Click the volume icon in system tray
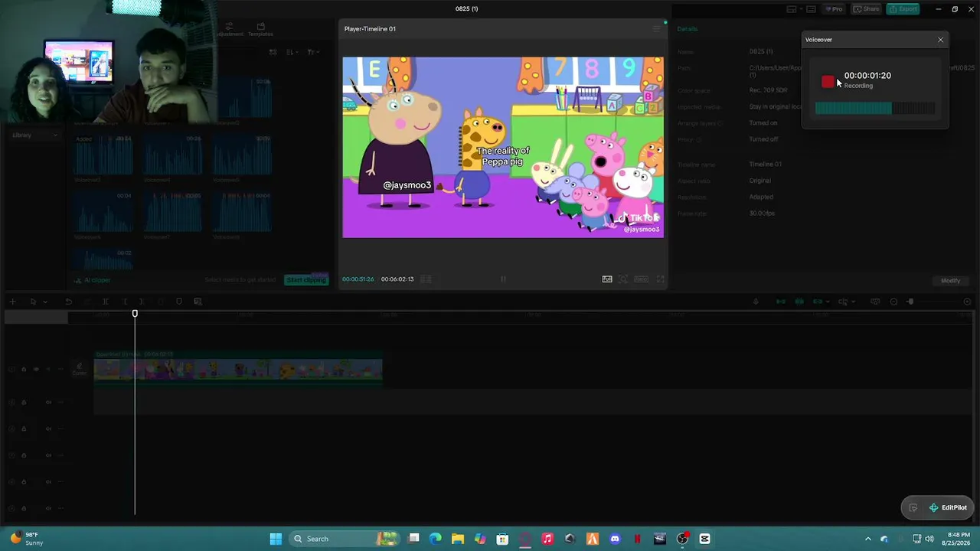Image resolution: width=980 pixels, height=551 pixels. pos(929,539)
